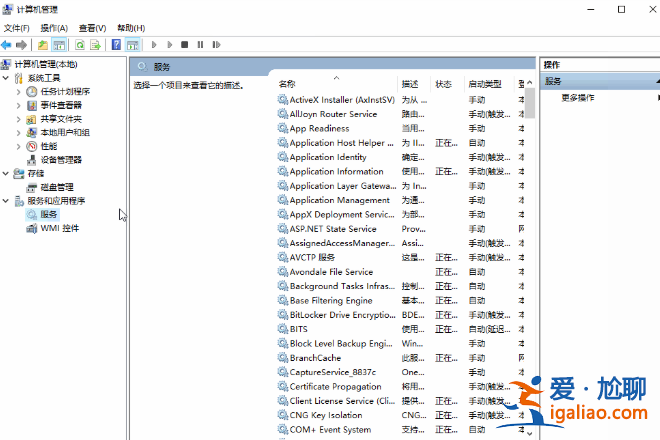Screen dimensions: 660x440
Task: Click the 共享文件夹 icon
Action: 32,119
